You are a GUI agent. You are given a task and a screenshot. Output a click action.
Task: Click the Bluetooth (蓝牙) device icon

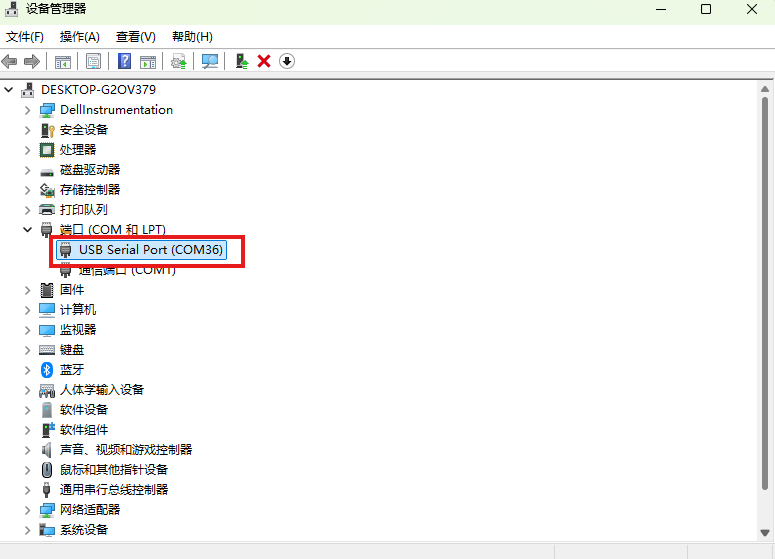tap(47, 369)
